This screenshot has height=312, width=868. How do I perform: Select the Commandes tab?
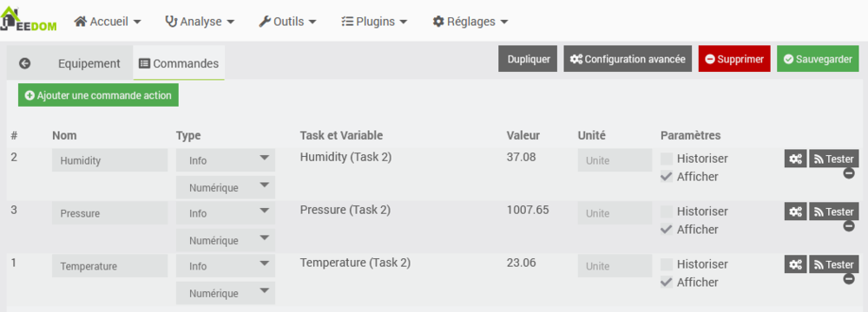point(179,63)
